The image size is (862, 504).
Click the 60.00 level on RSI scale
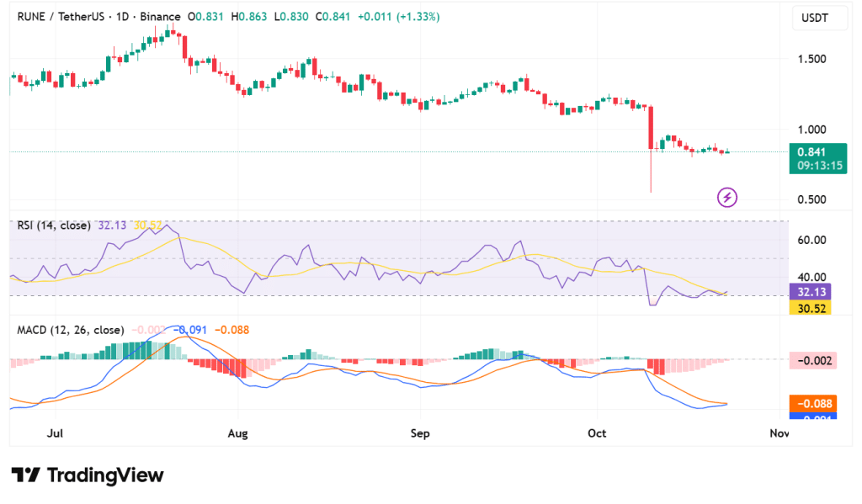[811, 240]
